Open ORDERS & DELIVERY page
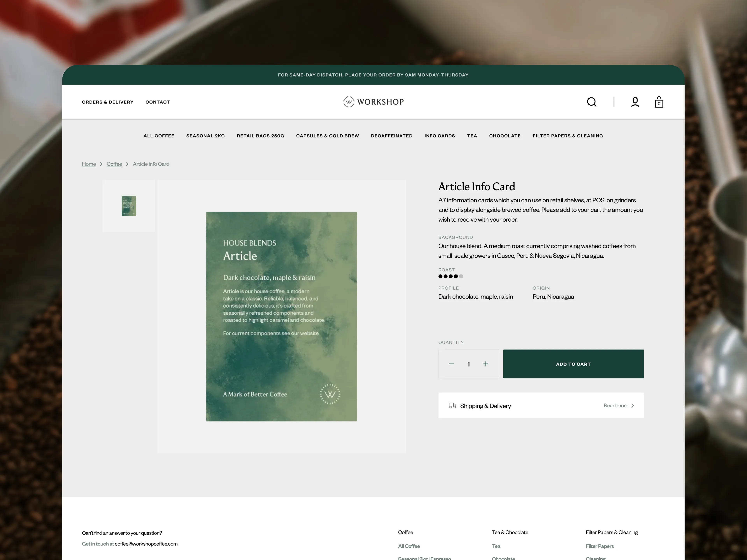Screen dimensions: 747x560 click(x=107, y=102)
